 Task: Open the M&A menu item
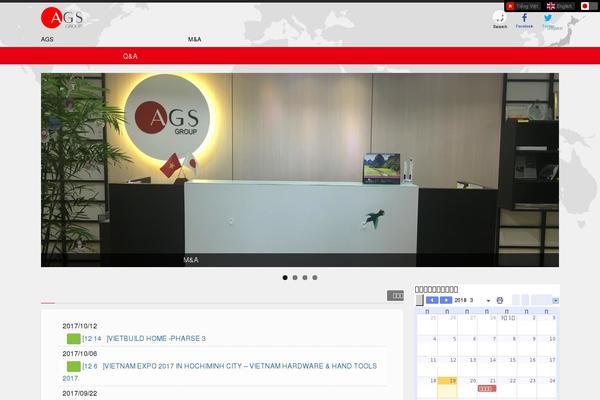(x=194, y=39)
